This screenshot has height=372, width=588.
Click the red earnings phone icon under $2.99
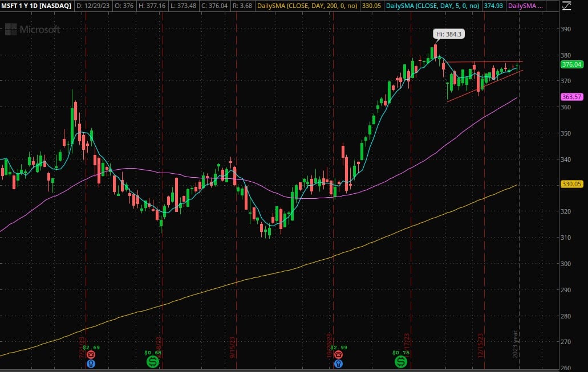(338, 355)
